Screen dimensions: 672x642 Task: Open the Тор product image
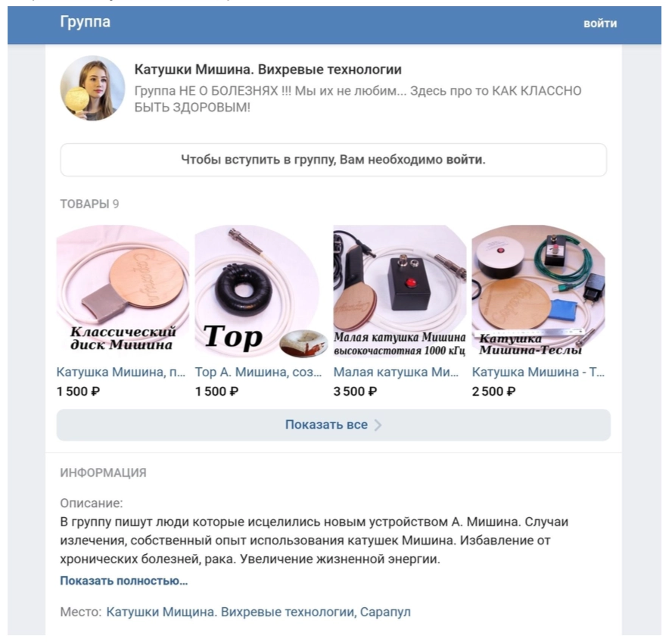point(260,291)
